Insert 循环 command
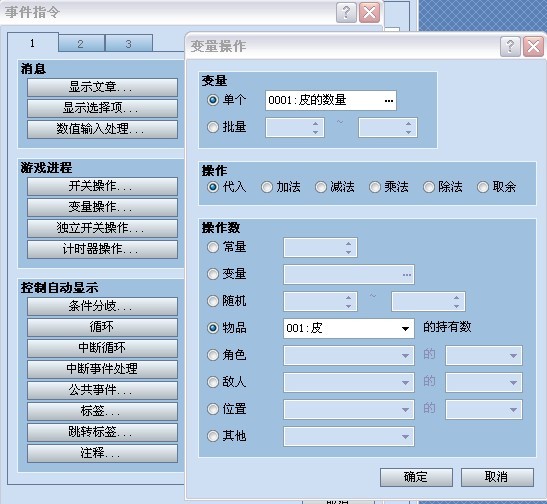This screenshot has height=504, width=547. coord(102,327)
